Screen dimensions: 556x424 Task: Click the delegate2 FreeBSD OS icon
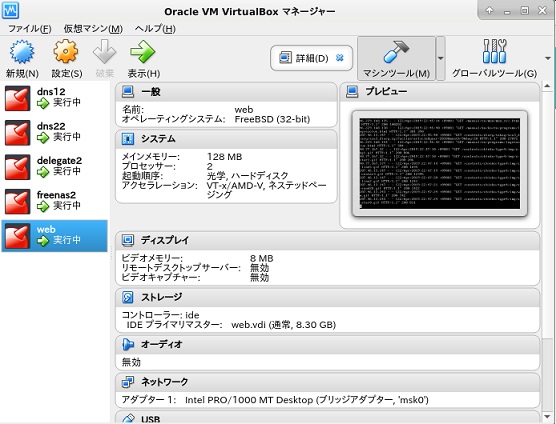click(17, 167)
